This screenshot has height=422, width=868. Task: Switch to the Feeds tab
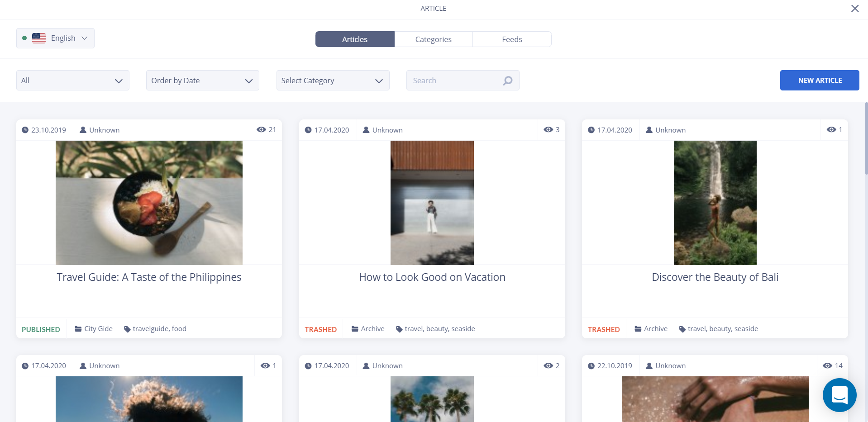(512, 39)
